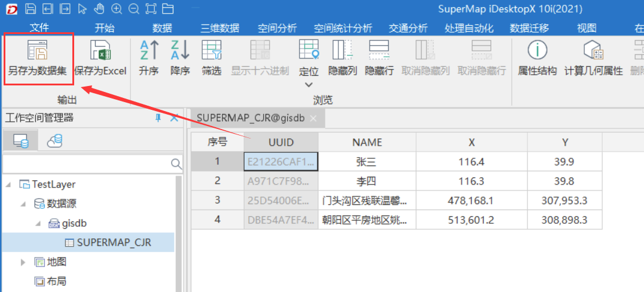Click the 定位 locate icon
The height and width of the screenshot is (292, 644).
(x=309, y=50)
